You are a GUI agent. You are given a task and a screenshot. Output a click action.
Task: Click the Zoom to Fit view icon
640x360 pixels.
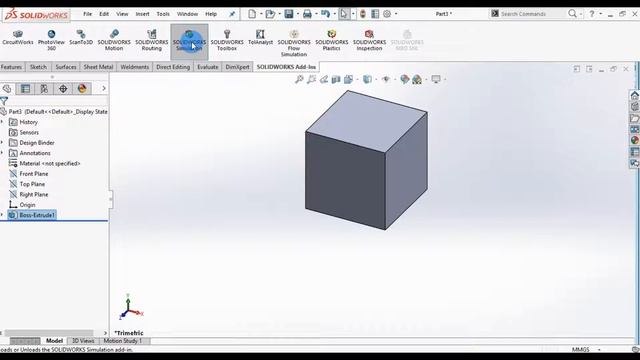tap(299, 79)
